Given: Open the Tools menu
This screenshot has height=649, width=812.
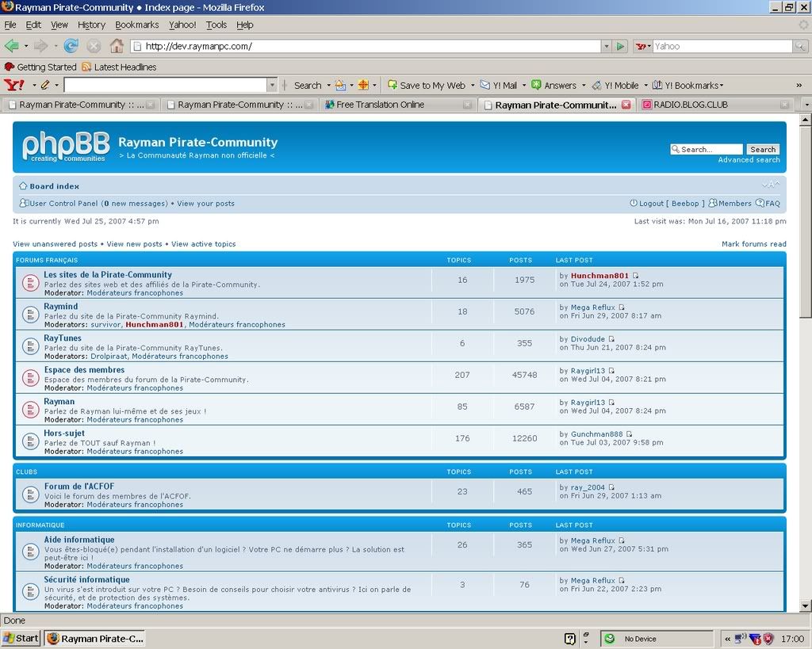Looking at the screenshot, I should click(216, 25).
